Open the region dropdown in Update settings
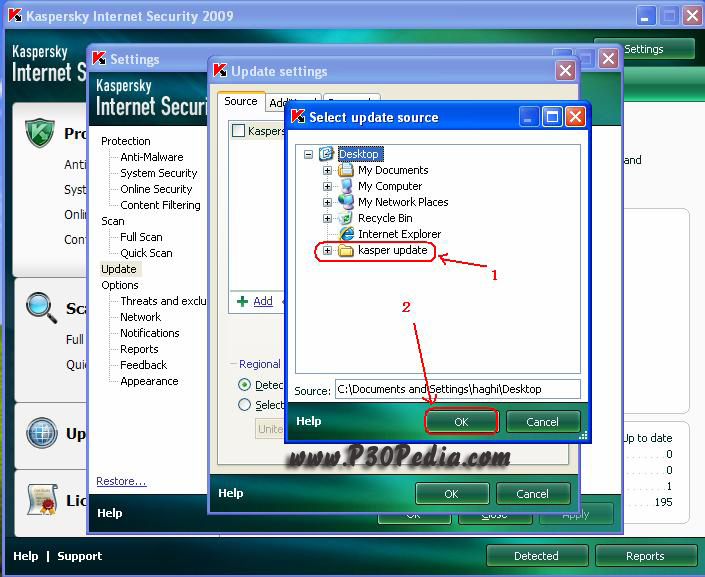The width and height of the screenshot is (705, 577). [270, 429]
